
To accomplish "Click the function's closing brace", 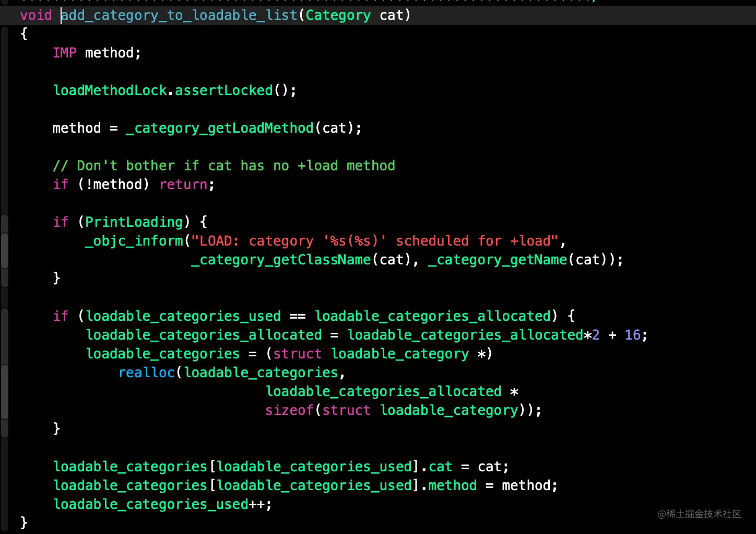I will [x=23, y=523].
